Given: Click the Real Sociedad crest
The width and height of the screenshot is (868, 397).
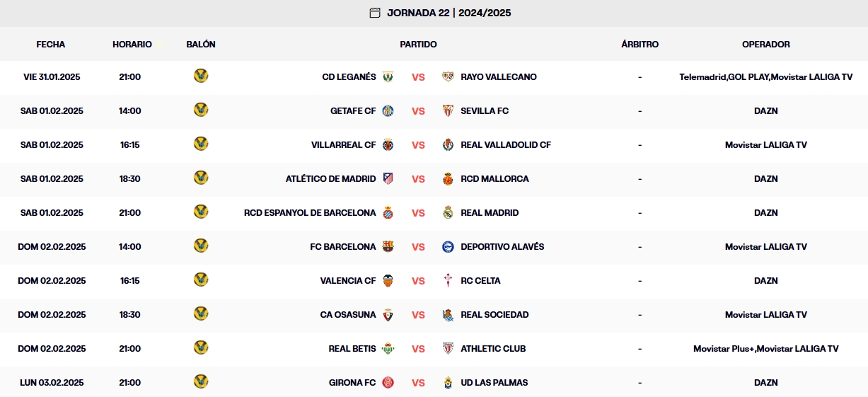Looking at the screenshot, I should pyautogui.click(x=448, y=314).
